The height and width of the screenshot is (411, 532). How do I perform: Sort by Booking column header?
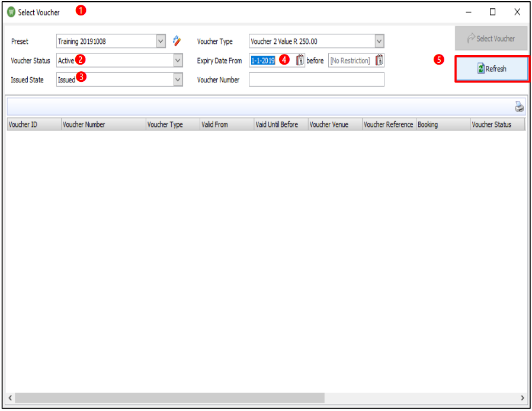click(443, 125)
